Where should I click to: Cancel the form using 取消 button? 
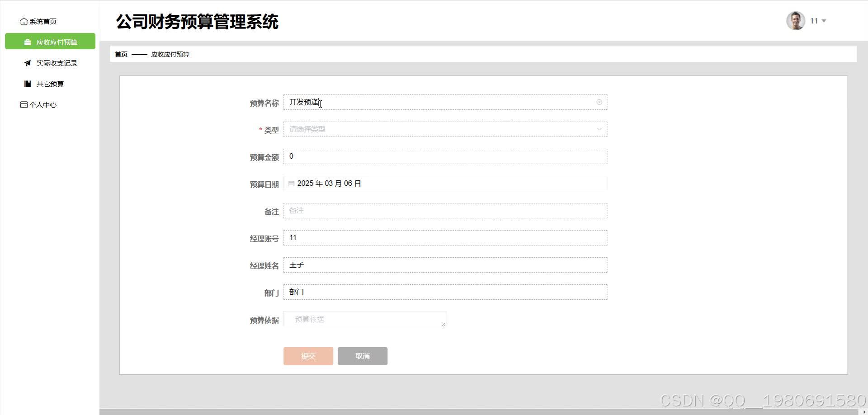tap(362, 356)
